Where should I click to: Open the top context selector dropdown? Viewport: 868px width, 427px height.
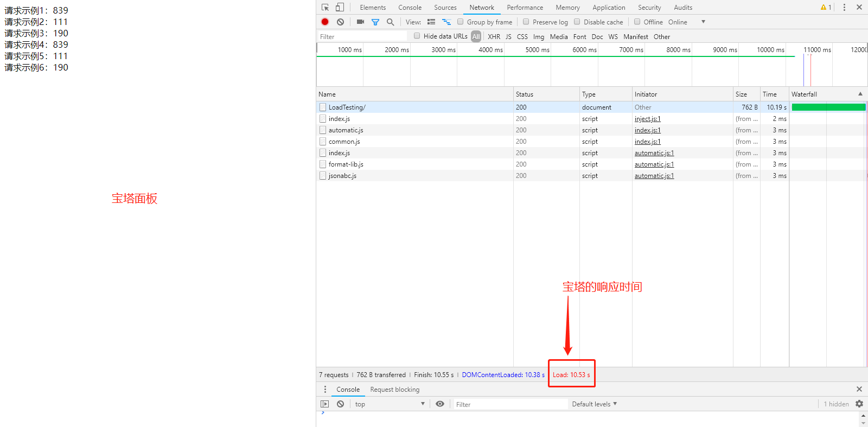[x=390, y=404]
